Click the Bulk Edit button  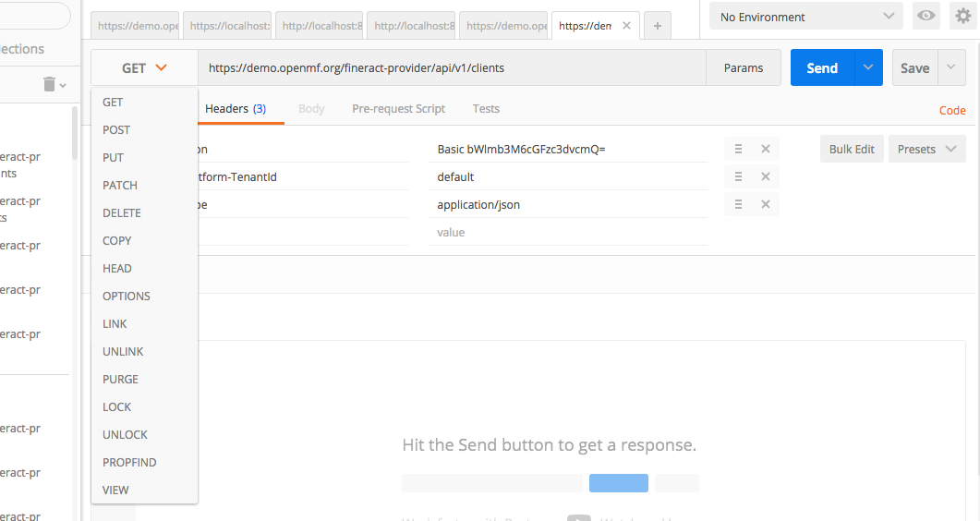coord(852,149)
